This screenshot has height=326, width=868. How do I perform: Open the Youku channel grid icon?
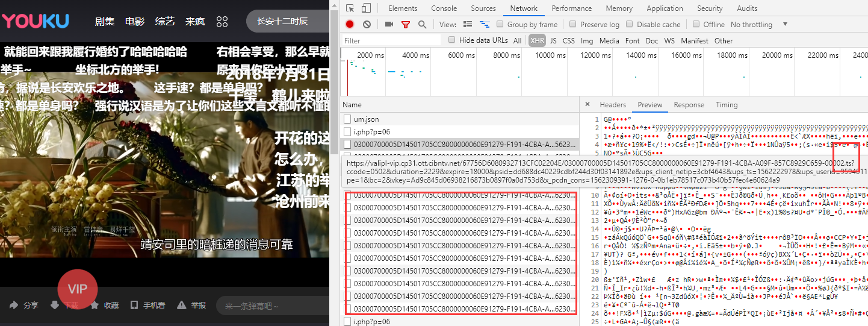(222, 21)
